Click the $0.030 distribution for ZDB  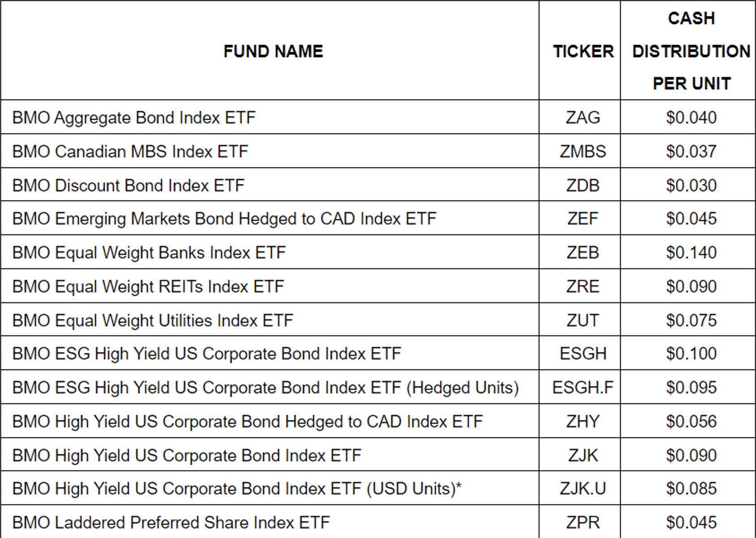coord(691,186)
